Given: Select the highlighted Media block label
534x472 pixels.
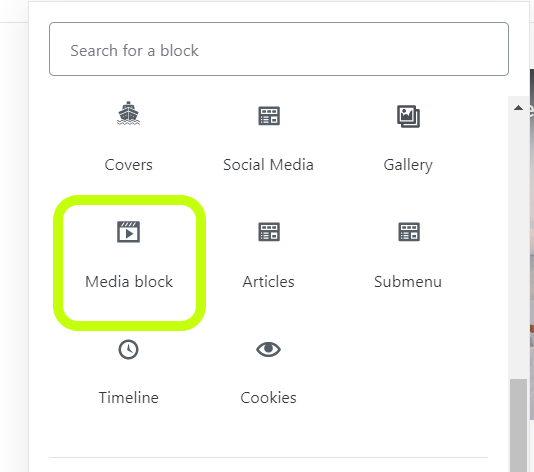Looking at the screenshot, I should [129, 282].
